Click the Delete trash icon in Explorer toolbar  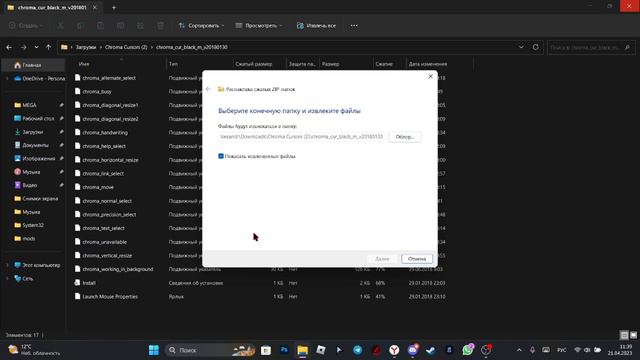[160, 26]
